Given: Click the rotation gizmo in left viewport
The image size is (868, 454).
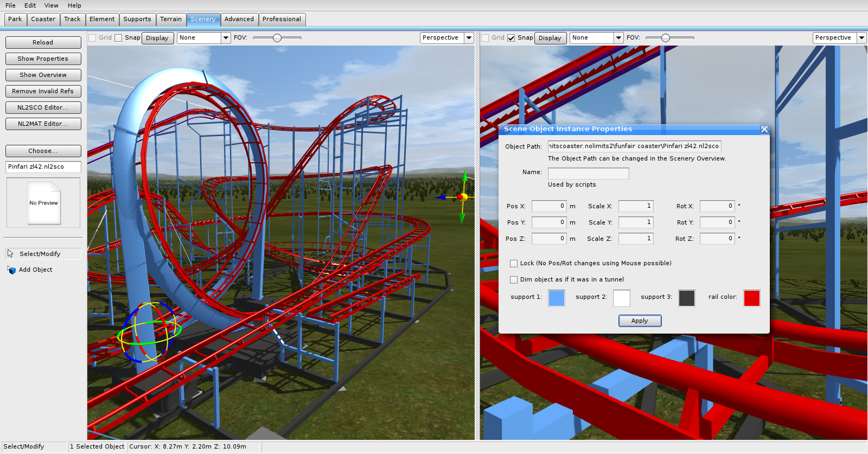Looking at the screenshot, I should [148, 332].
